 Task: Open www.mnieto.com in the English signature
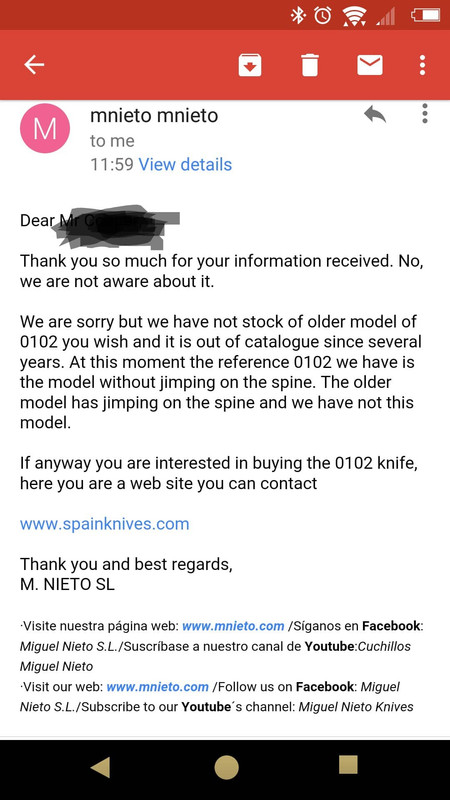pyautogui.click(x=158, y=687)
